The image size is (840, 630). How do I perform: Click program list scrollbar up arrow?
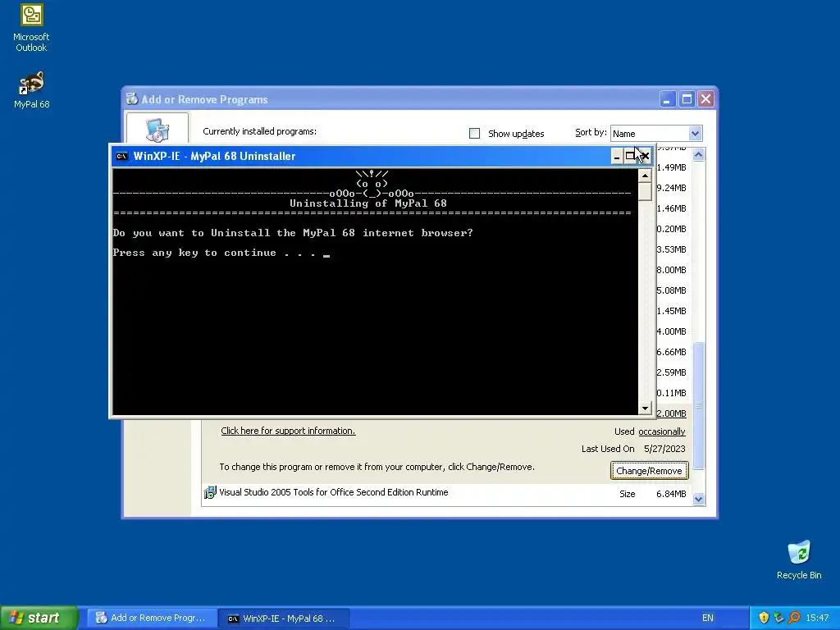tap(698, 155)
